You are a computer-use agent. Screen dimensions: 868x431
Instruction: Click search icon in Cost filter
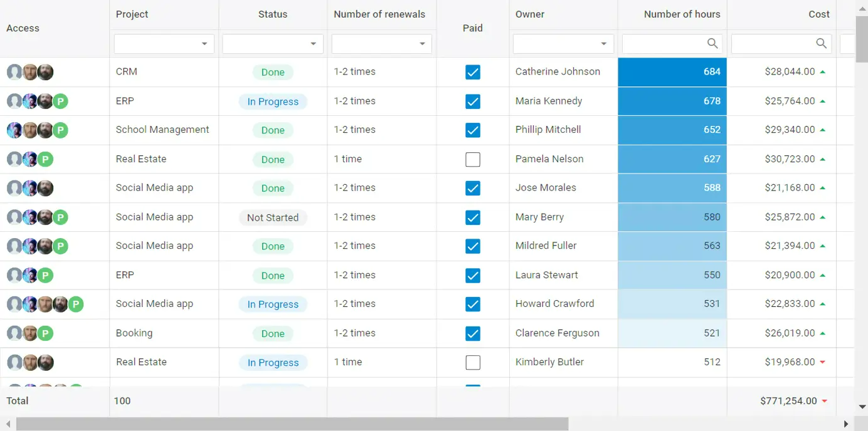click(x=821, y=43)
